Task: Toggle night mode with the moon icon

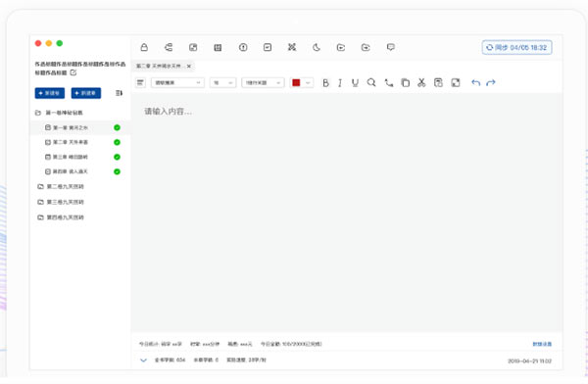Action: tap(317, 47)
